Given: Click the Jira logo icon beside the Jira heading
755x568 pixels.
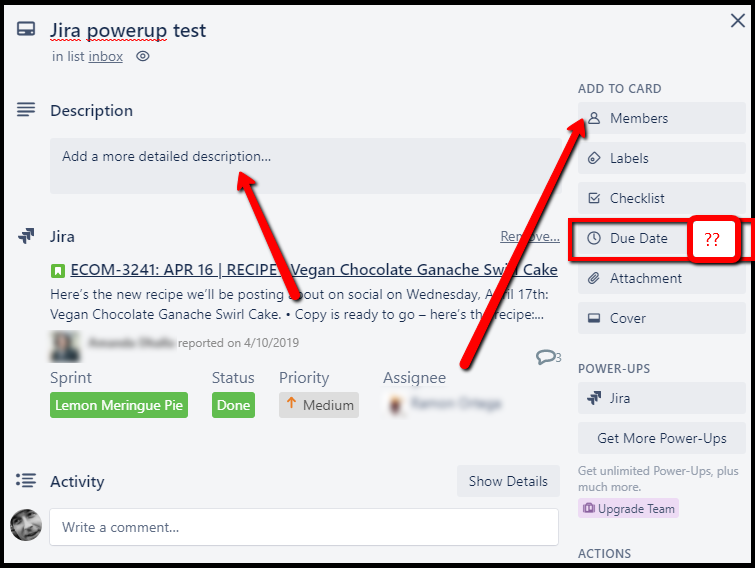Looking at the screenshot, I should pyautogui.click(x=26, y=236).
